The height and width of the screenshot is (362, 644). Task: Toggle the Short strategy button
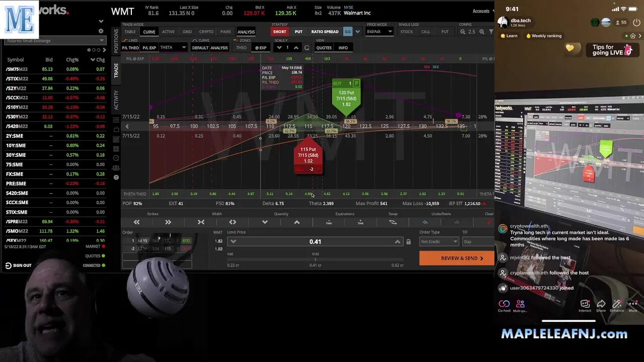pyautogui.click(x=279, y=32)
